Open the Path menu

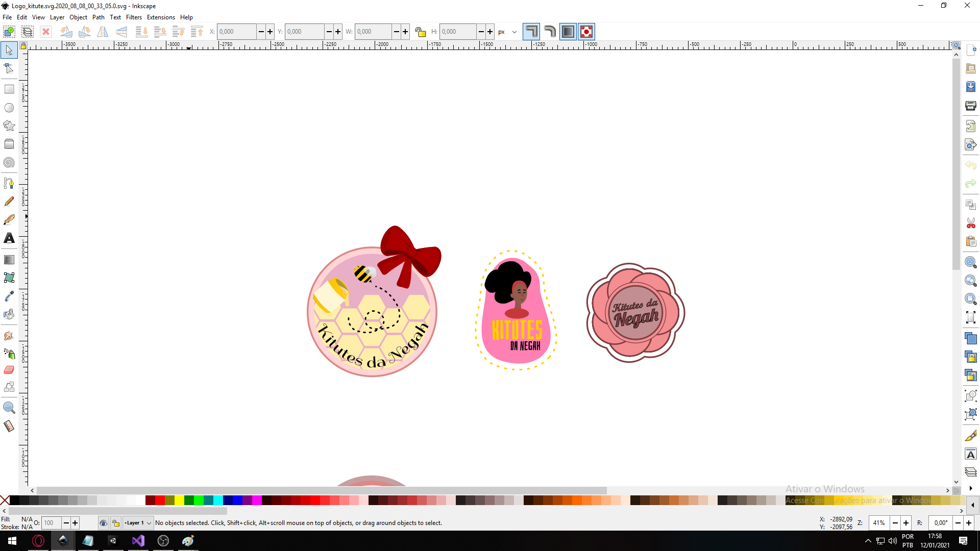click(98, 17)
